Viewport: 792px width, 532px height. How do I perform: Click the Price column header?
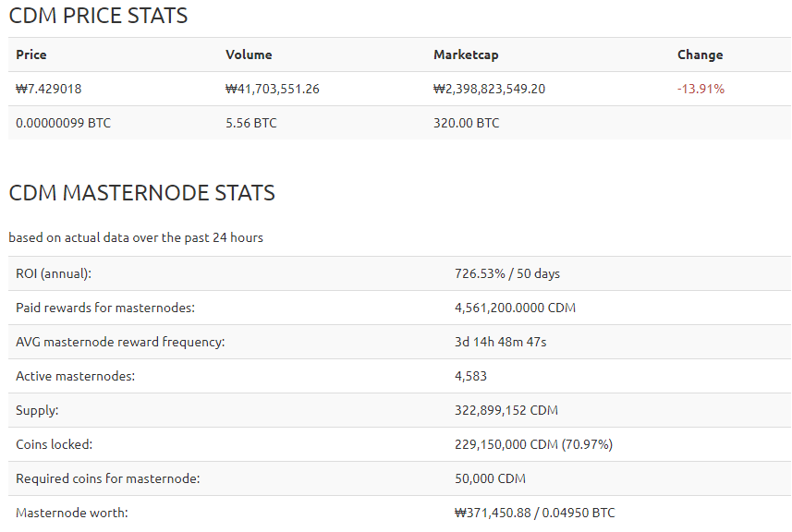point(31,54)
